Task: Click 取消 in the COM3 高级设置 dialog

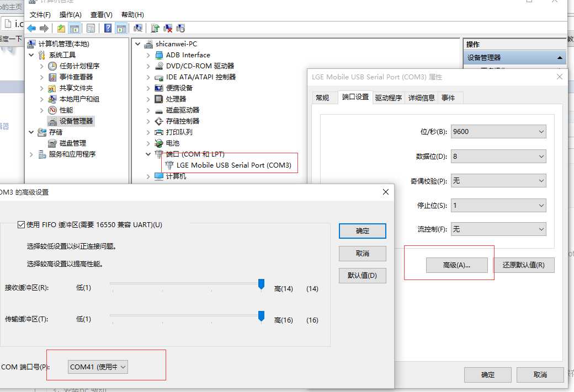Action: click(363, 254)
